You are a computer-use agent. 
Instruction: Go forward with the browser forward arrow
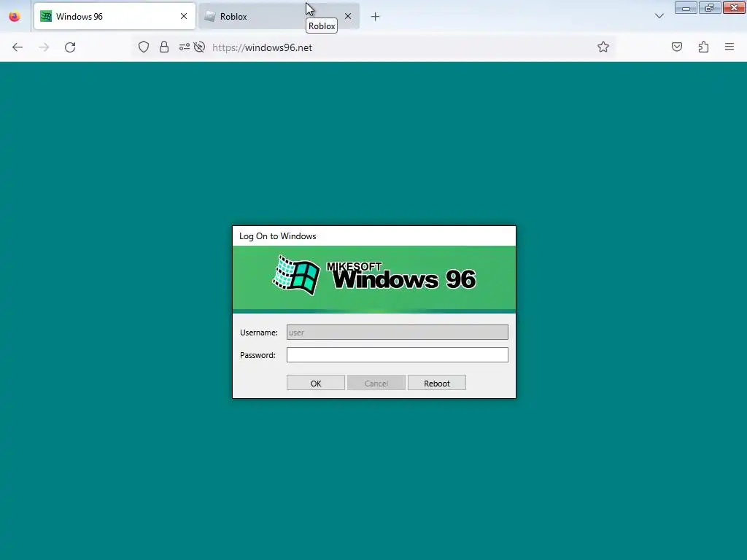pos(44,47)
